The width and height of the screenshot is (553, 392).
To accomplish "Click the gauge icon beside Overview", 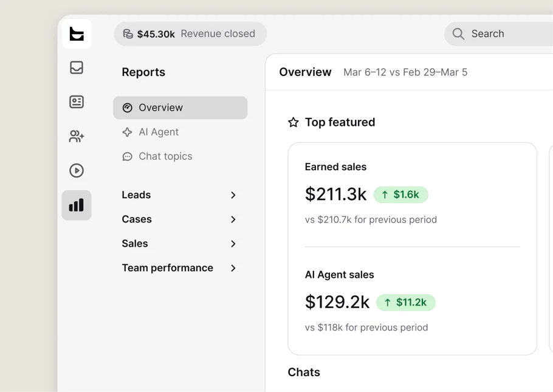I will click(128, 108).
